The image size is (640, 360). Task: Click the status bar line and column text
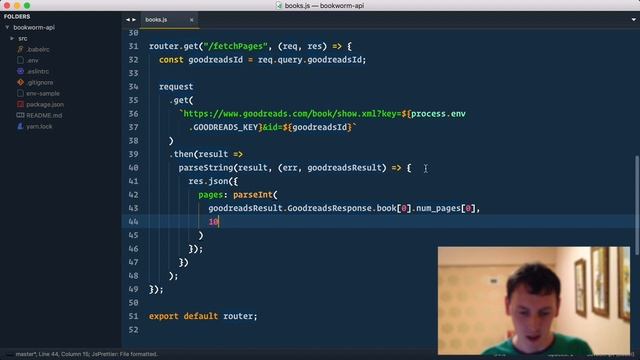point(77,354)
